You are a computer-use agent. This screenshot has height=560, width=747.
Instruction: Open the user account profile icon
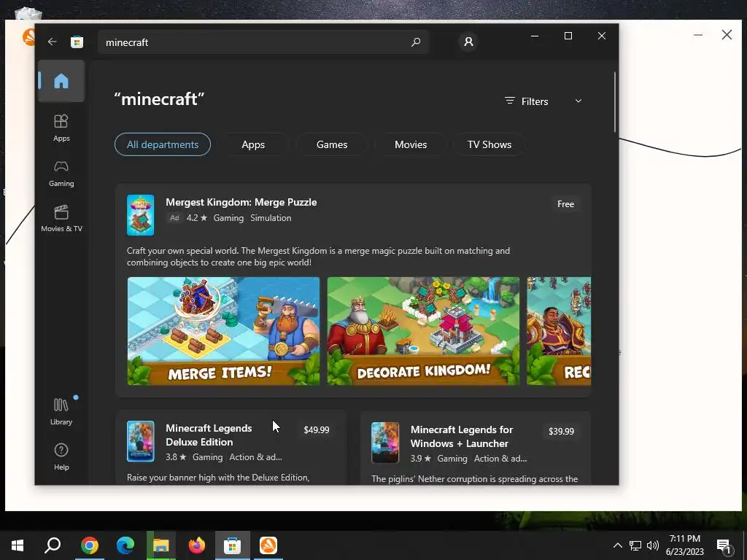(468, 42)
